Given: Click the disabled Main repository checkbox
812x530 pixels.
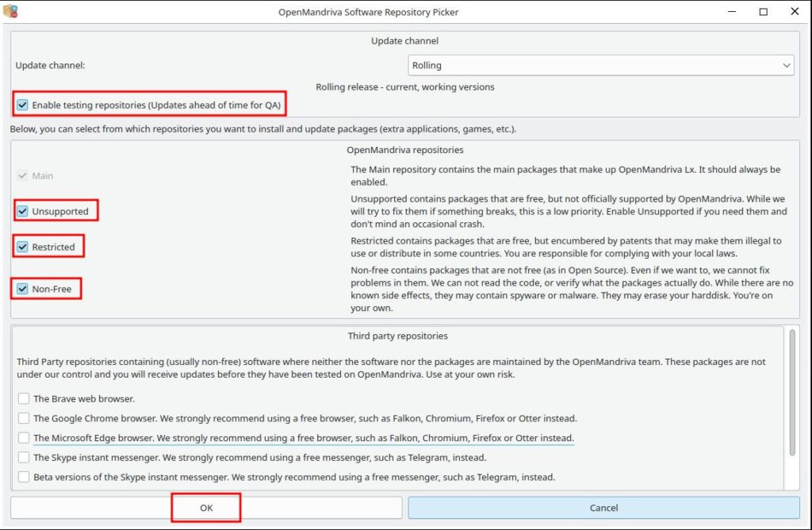Looking at the screenshot, I should pyautogui.click(x=22, y=175).
